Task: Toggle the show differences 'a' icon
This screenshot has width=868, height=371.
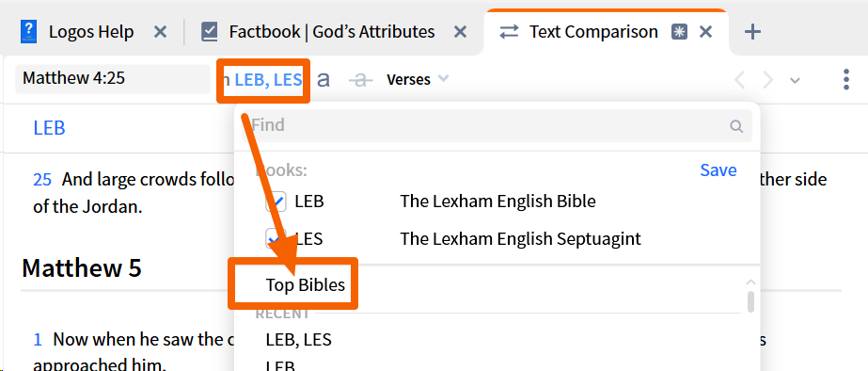Action: click(324, 79)
